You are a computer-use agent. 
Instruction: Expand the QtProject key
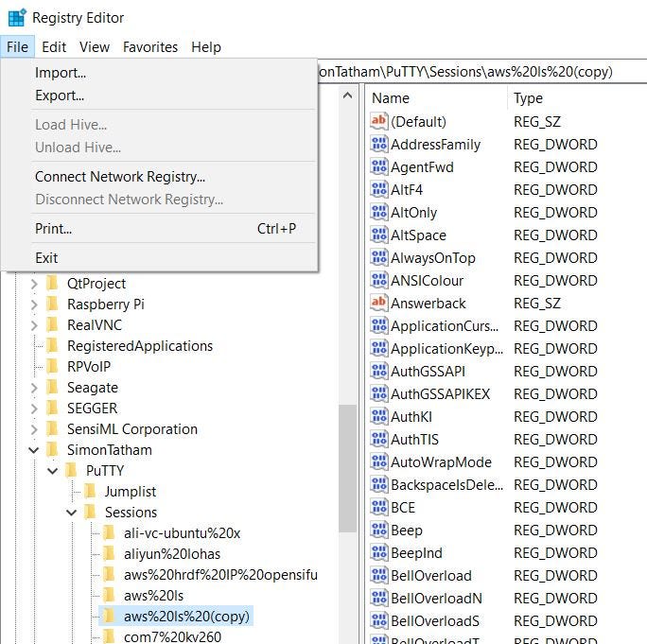(34, 284)
